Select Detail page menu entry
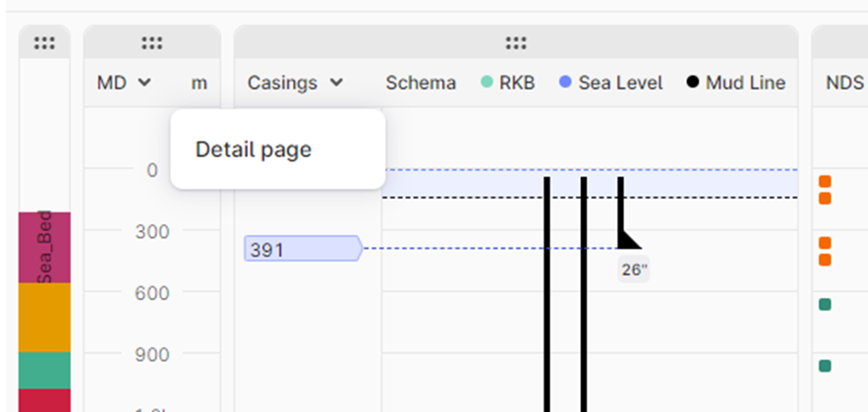 point(254,149)
